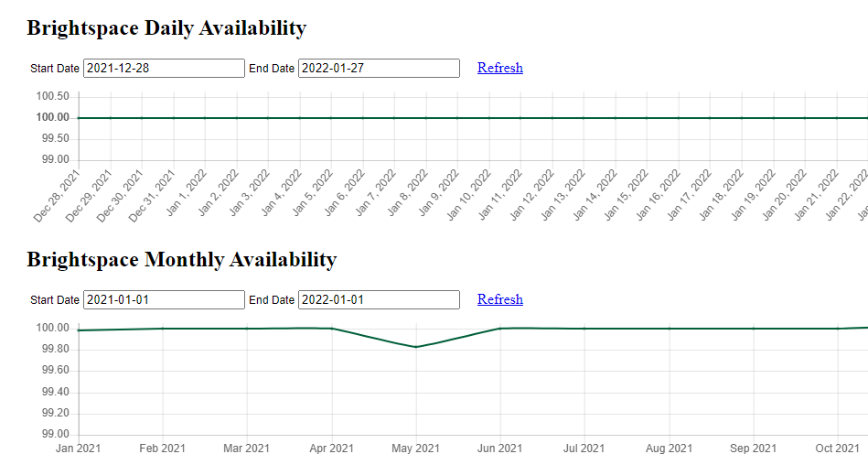Screen dimensions: 868x465
Task: Click the Brightspace Monthly Availability heading
Action: tap(182, 259)
